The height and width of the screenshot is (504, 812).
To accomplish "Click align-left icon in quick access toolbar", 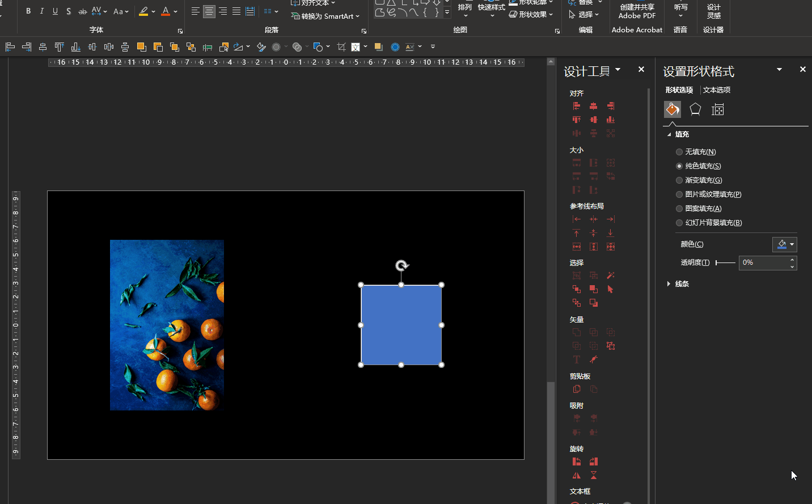I will pyautogui.click(x=10, y=47).
